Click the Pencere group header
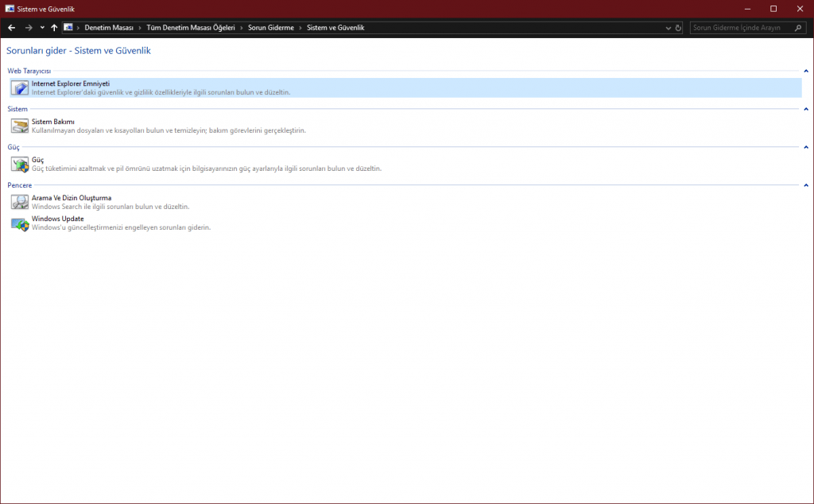The height and width of the screenshot is (504, 814). pos(20,185)
